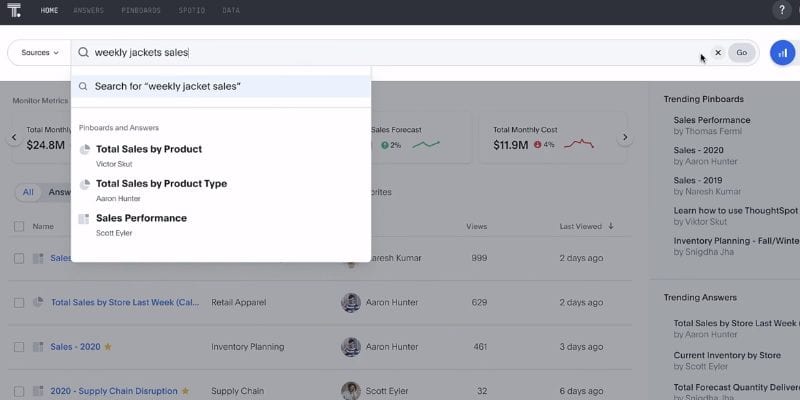Open Sales - 2020 table link
Viewport: 800px width, 400px height.
[76, 347]
